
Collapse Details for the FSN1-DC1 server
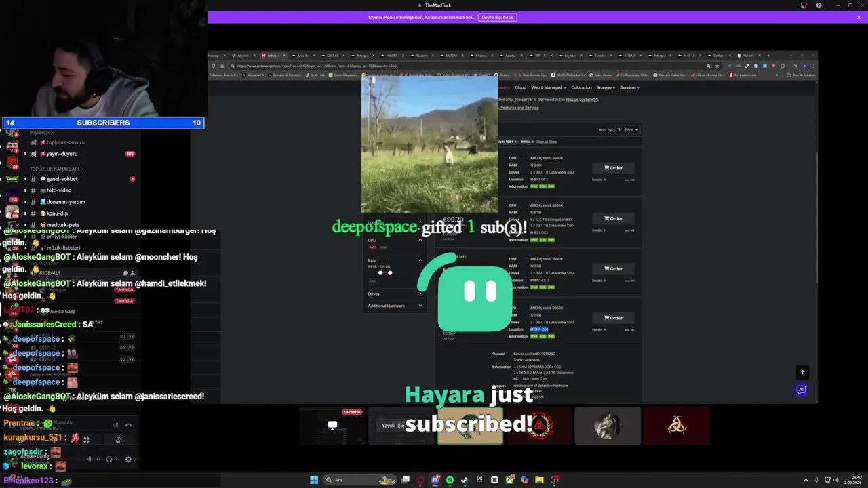(x=598, y=329)
